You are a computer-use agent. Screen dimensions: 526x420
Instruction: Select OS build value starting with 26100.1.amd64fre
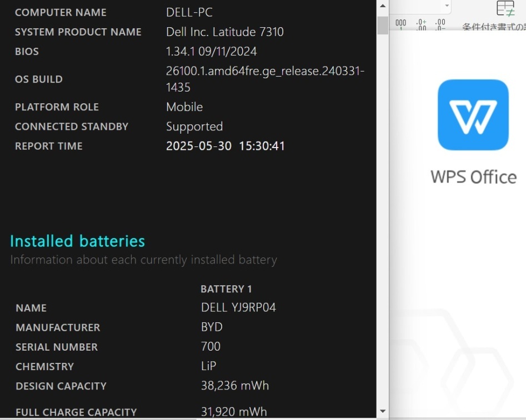click(x=265, y=79)
